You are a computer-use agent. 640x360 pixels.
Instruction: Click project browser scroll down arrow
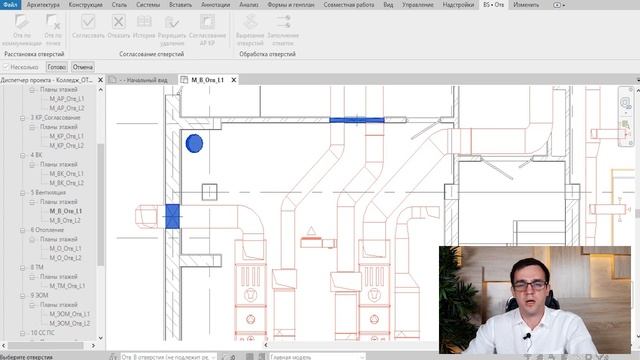(100, 338)
